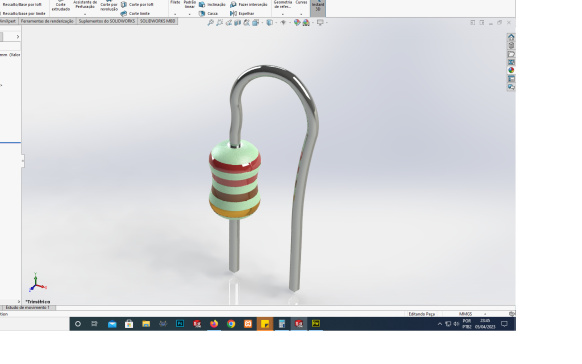Open the Padrão linear tool
This screenshot has width=582, height=364.
[190, 4]
